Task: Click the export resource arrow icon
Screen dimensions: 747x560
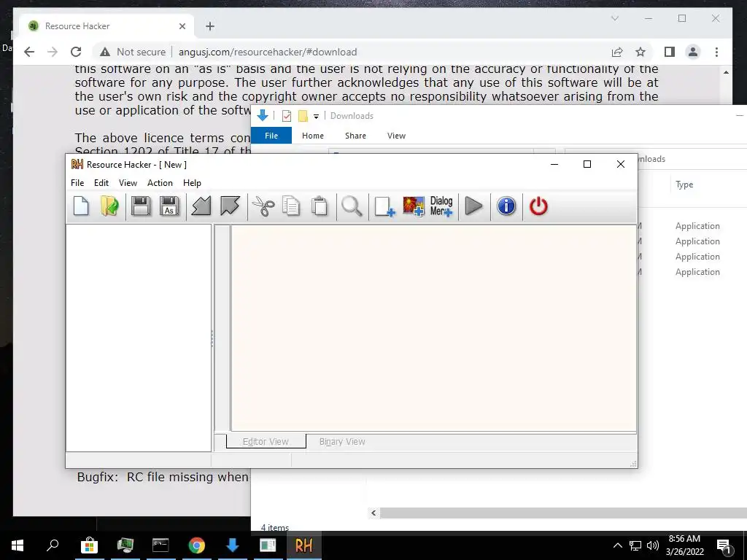Action: click(230, 206)
